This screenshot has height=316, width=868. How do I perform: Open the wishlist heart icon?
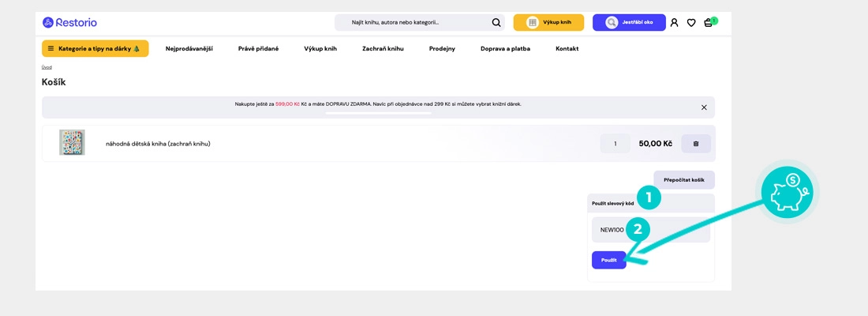pos(691,23)
